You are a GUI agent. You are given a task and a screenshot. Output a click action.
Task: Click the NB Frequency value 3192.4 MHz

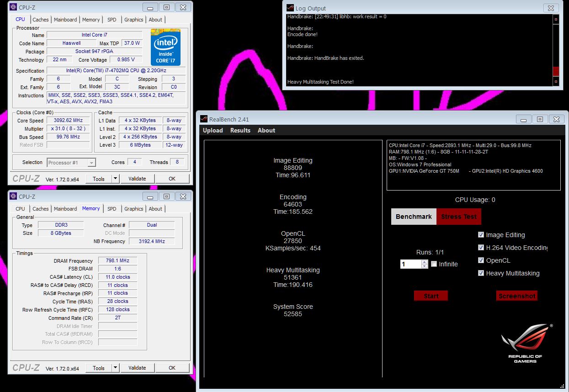click(152, 241)
